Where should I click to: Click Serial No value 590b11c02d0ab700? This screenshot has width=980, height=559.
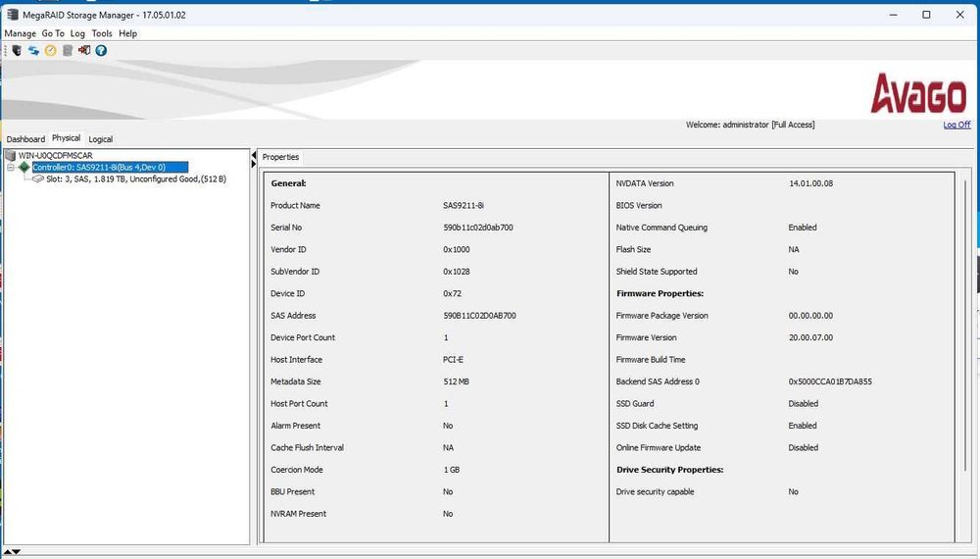click(478, 228)
